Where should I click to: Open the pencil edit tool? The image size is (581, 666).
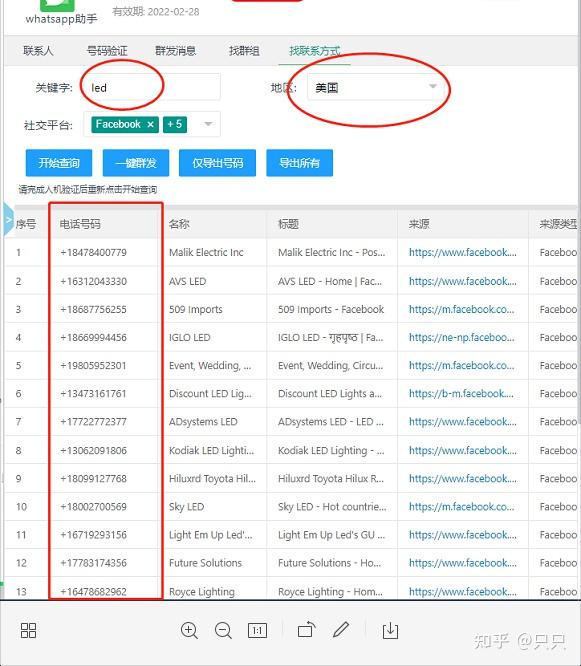(341, 630)
